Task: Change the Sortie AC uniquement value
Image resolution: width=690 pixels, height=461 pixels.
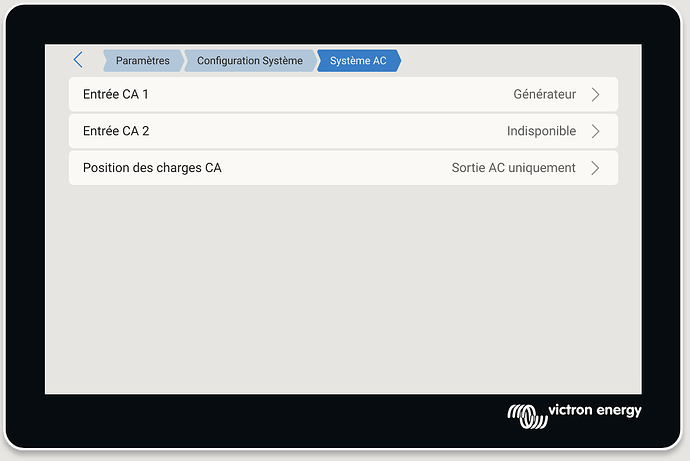Action: (514, 168)
